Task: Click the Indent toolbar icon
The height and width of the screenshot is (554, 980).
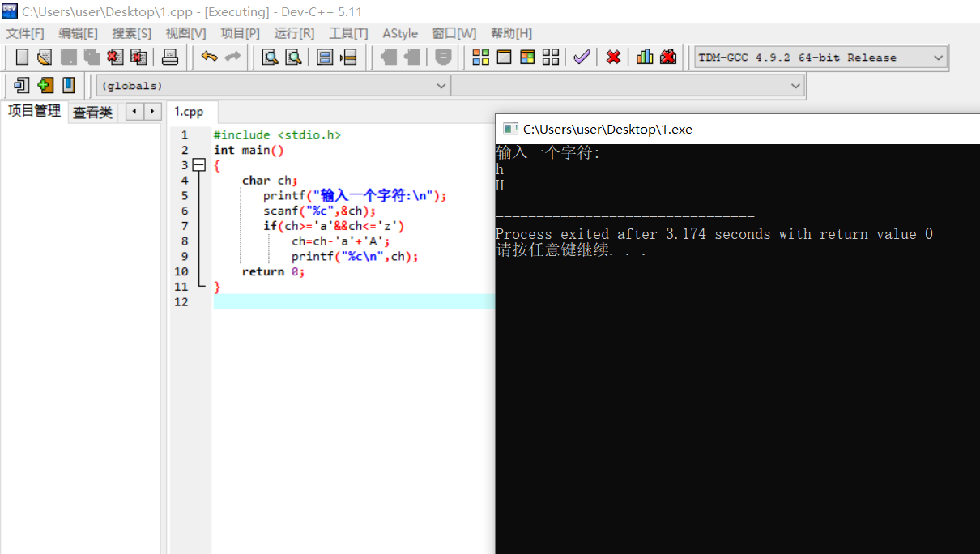Action: (x=389, y=58)
